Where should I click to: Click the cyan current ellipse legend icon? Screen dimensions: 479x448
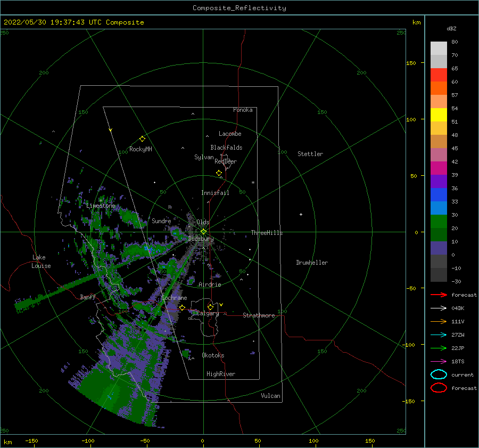439,374
